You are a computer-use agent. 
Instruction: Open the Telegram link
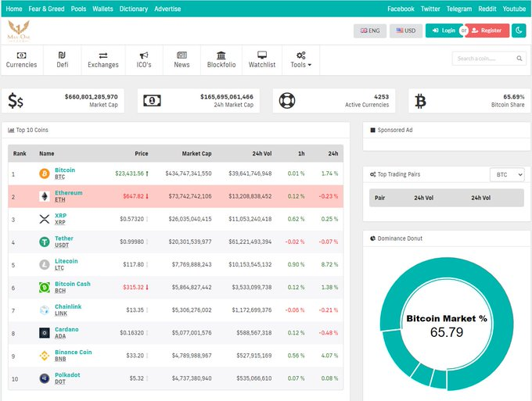pos(459,9)
